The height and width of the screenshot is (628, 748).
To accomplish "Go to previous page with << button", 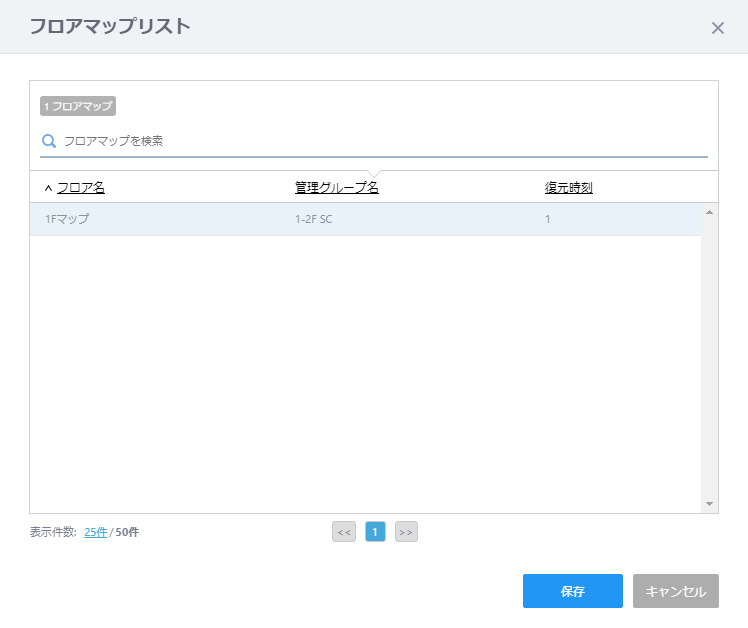I will click(344, 532).
